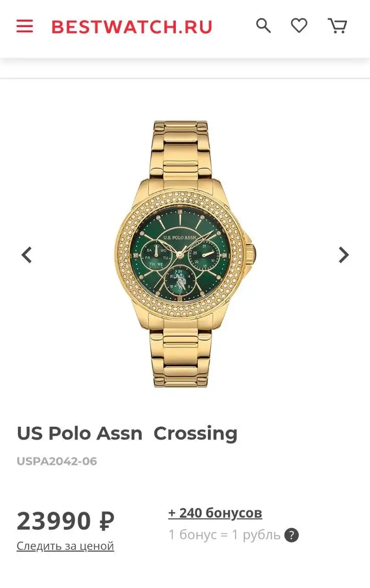
Task: Show the next product photo
Action: click(x=343, y=254)
